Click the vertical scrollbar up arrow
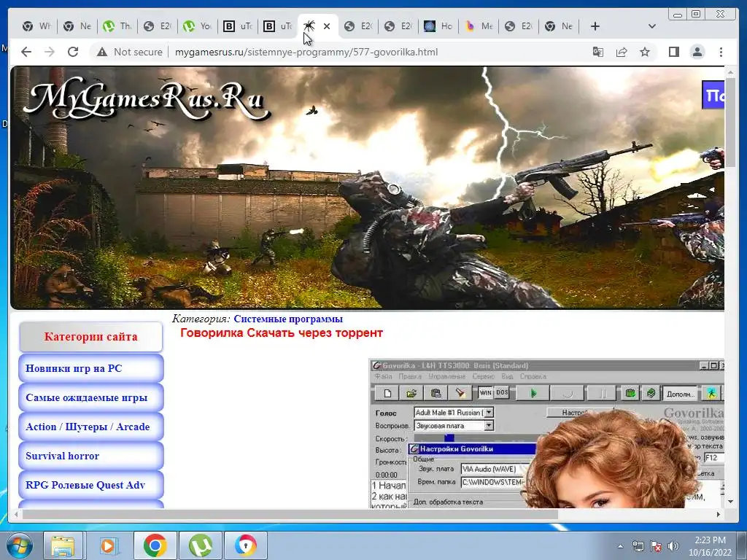 730,72
